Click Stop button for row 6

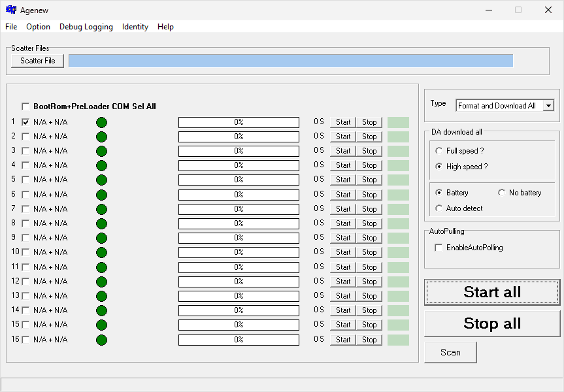click(x=369, y=195)
